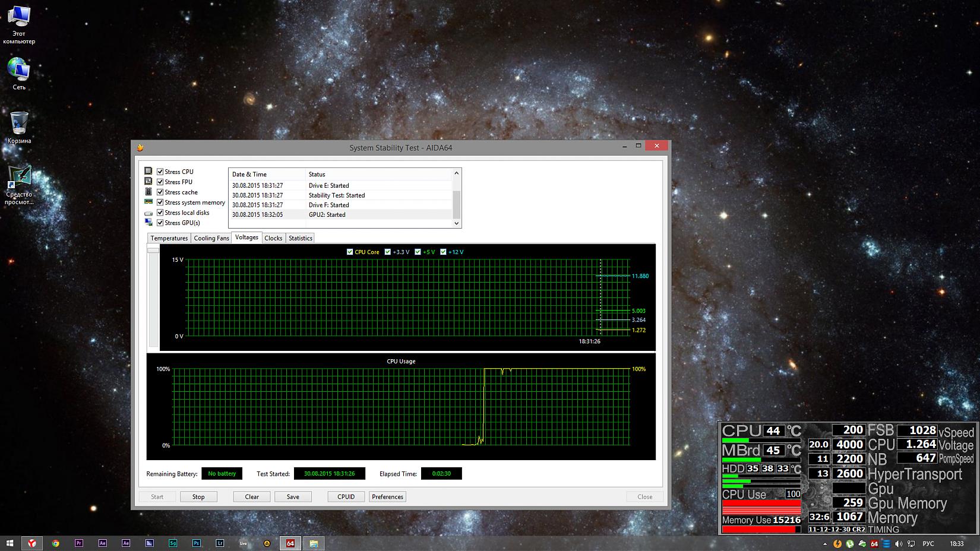
Task: Switch to the Temperatures tab
Action: pyautogui.click(x=169, y=238)
